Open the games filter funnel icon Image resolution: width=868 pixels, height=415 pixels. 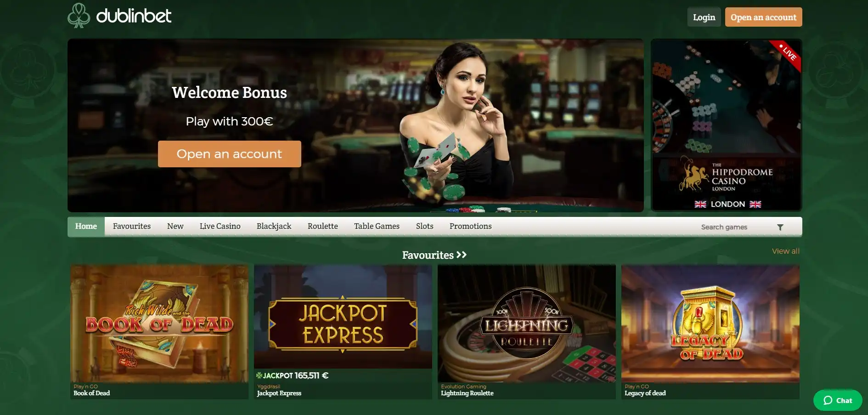[x=780, y=227]
